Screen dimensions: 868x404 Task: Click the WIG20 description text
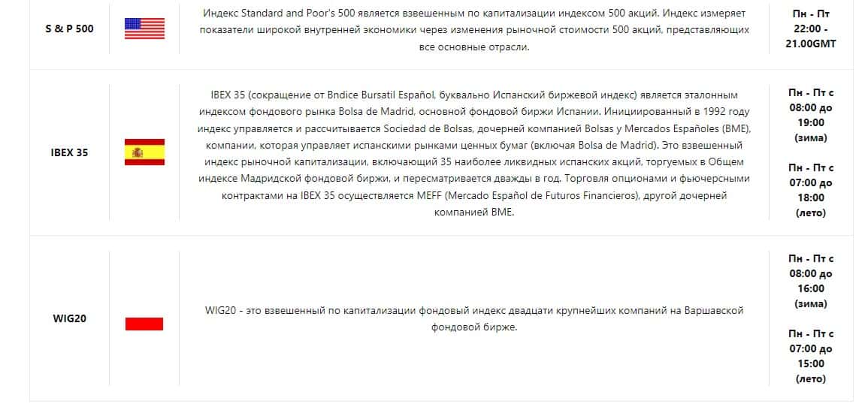(475, 318)
